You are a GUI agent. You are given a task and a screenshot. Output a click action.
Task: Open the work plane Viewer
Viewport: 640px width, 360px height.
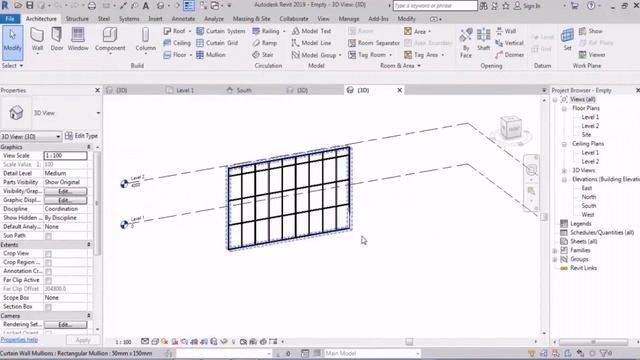click(592, 55)
